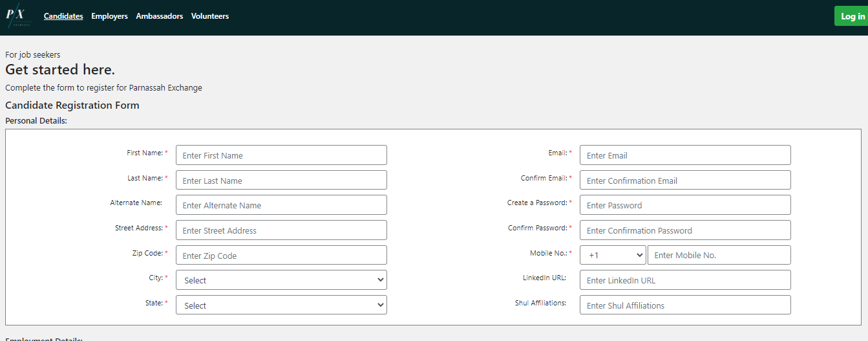This screenshot has width=868, height=341.
Task: Go to the Employers page
Action: pos(109,16)
